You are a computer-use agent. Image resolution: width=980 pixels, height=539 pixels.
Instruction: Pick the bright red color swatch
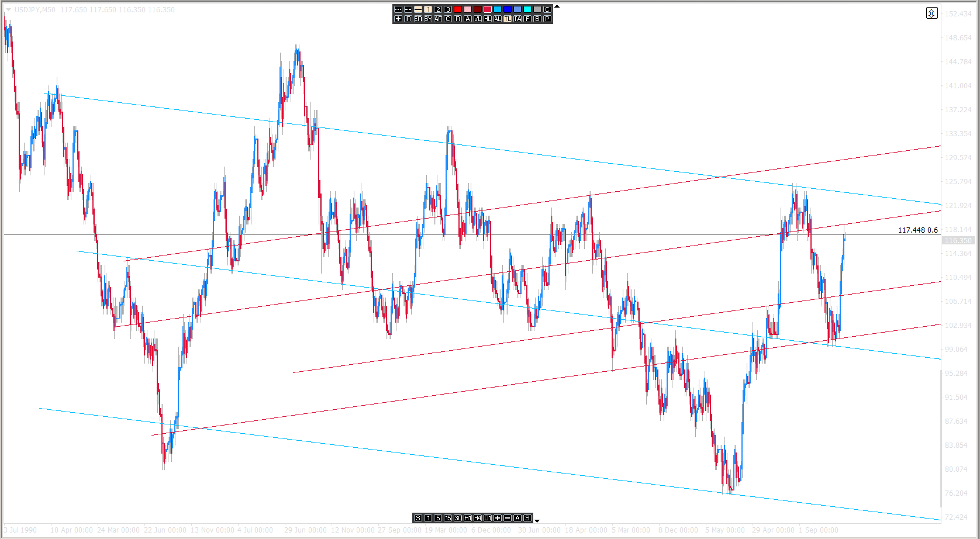(458, 9)
